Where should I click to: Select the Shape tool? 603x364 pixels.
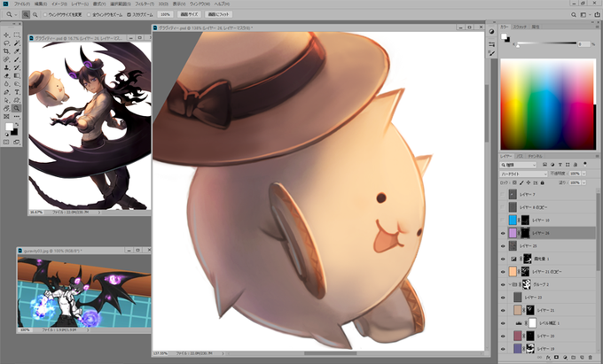pyautogui.click(x=17, y=100)
